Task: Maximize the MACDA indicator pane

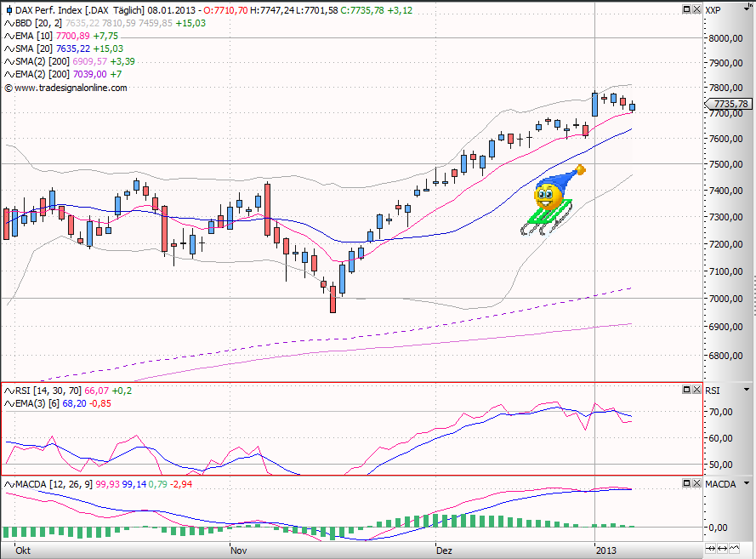Action: point(685,483)
